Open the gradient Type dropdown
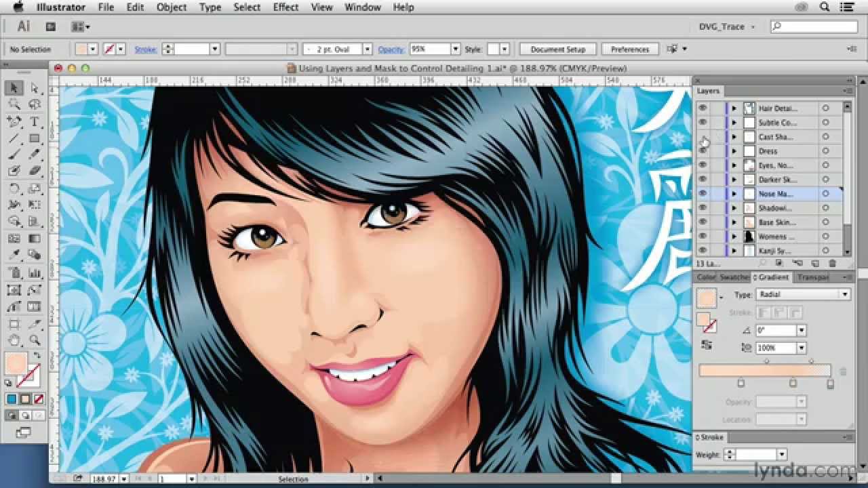The image size is (868, 488). (x=843, y=294)
